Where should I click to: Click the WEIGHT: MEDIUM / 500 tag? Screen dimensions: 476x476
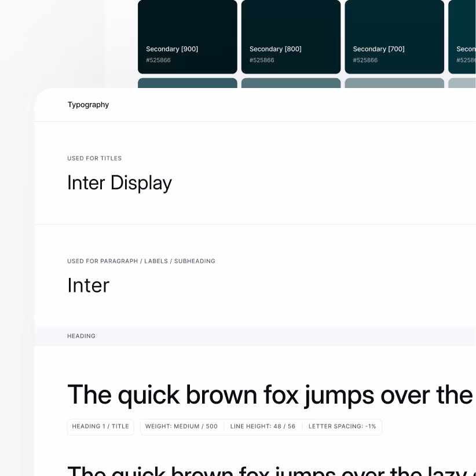(x=181, y=427)
